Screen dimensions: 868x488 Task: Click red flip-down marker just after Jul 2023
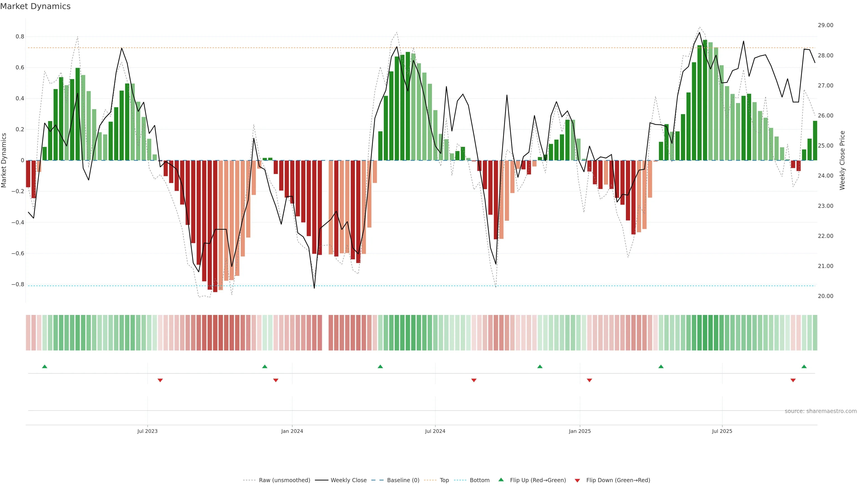point(160,380)
